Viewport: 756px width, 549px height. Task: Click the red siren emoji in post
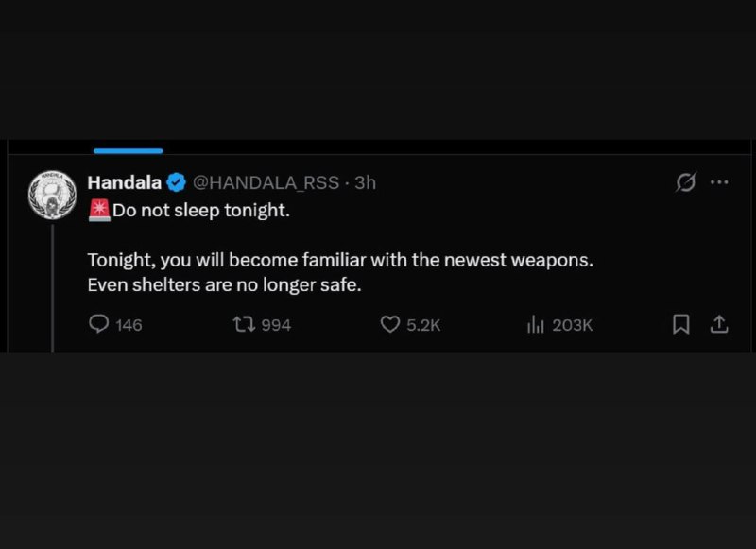tap(98, 210)
